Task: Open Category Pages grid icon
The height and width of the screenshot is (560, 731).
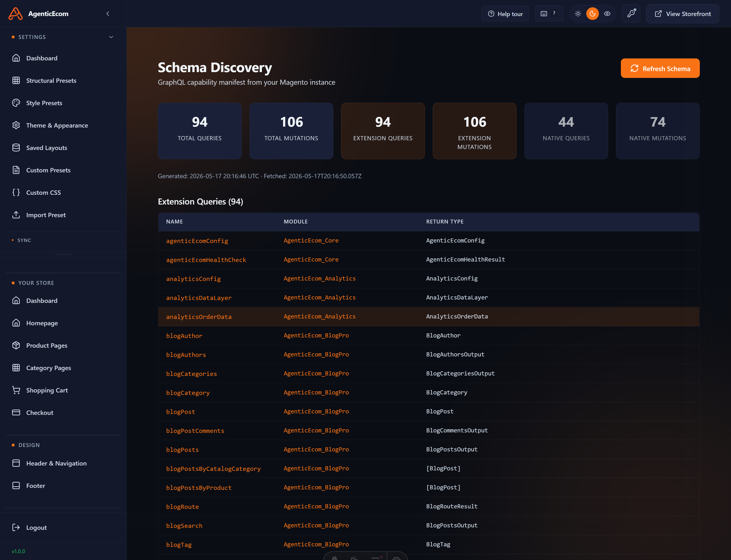Action: [16, 368]
